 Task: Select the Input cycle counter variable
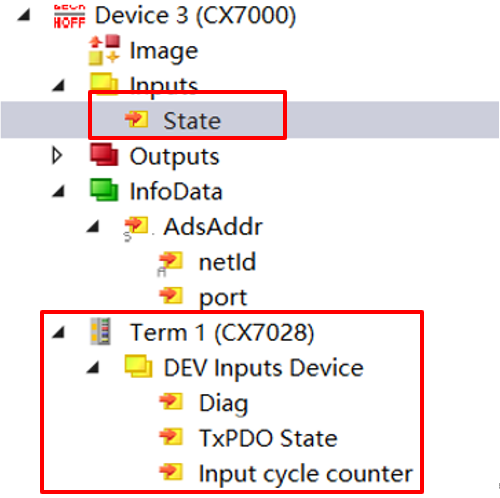tap(306, 474)
